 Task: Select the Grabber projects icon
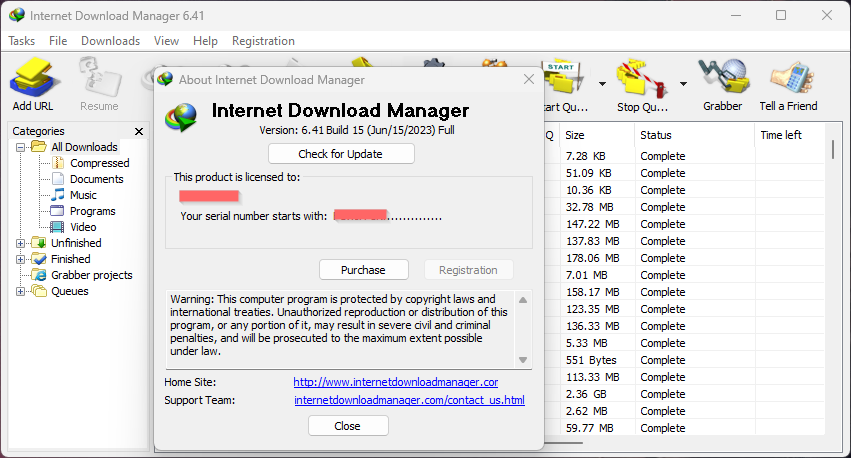coord(39,275)
